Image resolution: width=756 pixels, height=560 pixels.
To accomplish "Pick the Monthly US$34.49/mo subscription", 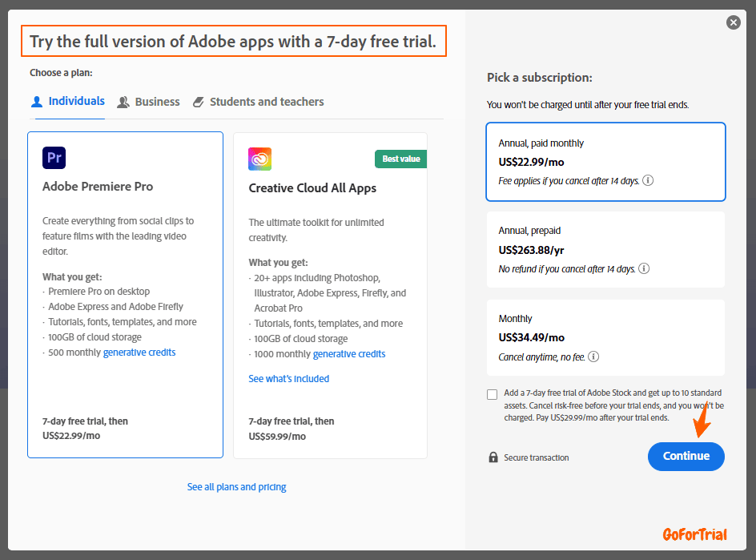I will click(x=605, y=337).
